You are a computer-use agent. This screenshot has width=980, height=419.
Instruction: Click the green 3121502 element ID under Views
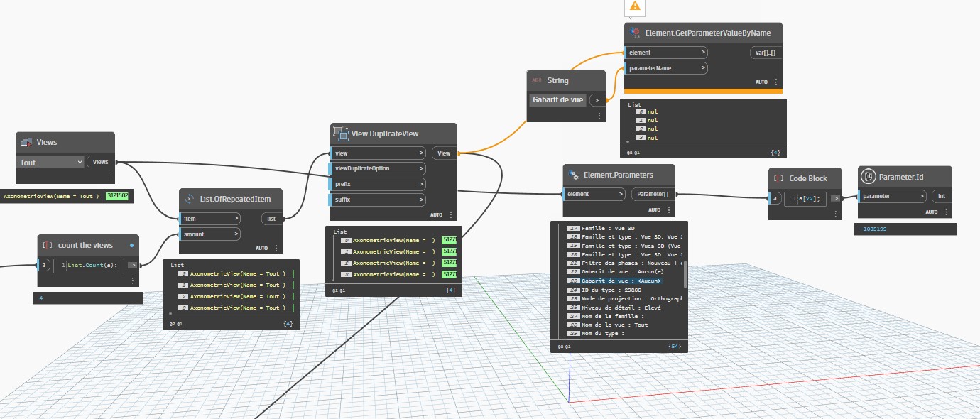click(x=116, y=195)
